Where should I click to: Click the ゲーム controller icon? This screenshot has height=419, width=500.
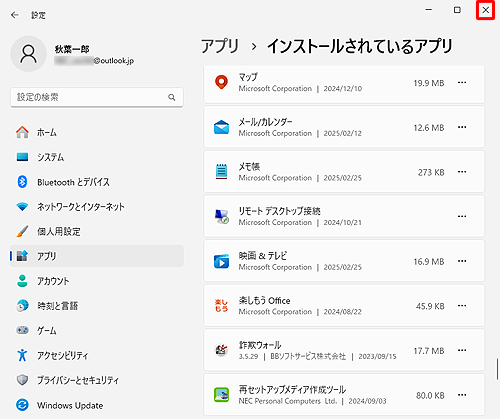click(22, 330)
